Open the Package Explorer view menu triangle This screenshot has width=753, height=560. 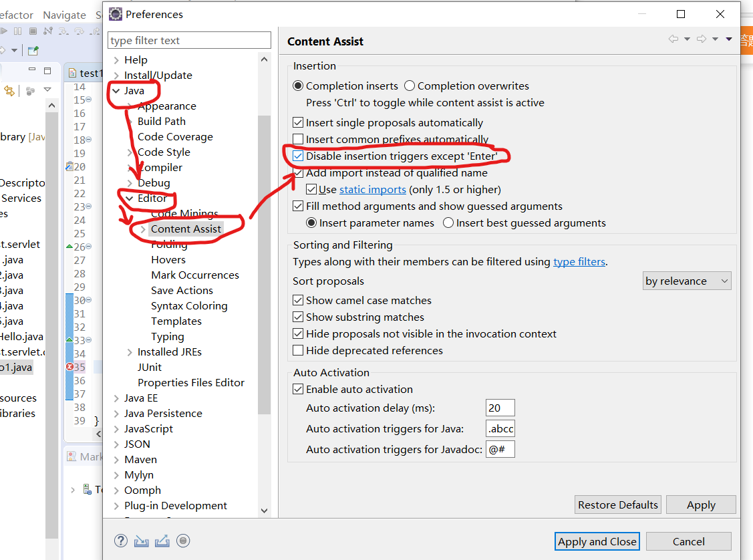47,90
